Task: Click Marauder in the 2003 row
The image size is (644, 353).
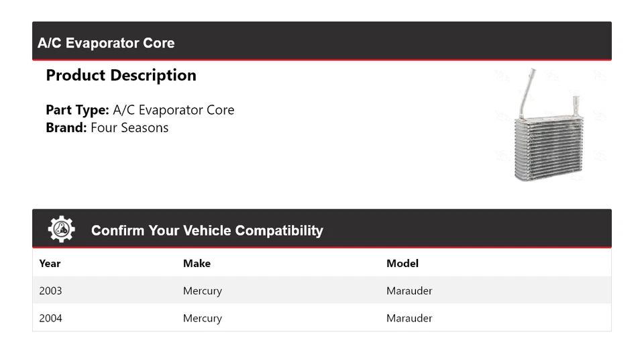Action: [x=409, y=291]
